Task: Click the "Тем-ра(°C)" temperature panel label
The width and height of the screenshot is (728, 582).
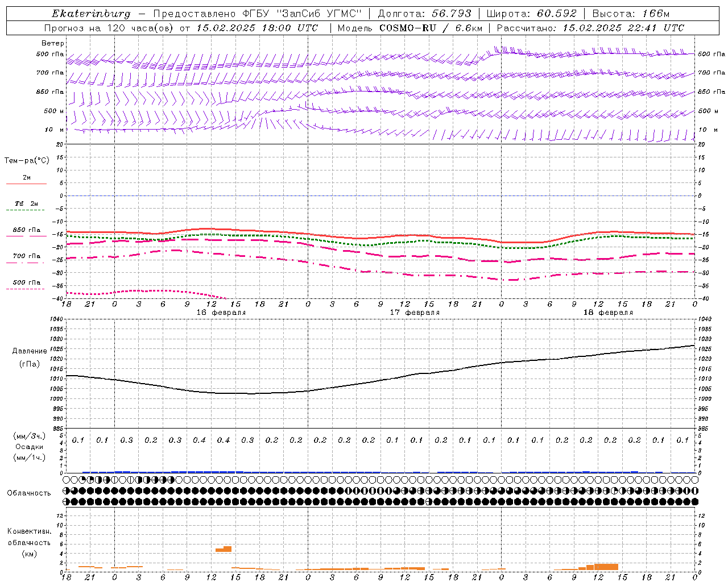Action: (x=27, y=161)
